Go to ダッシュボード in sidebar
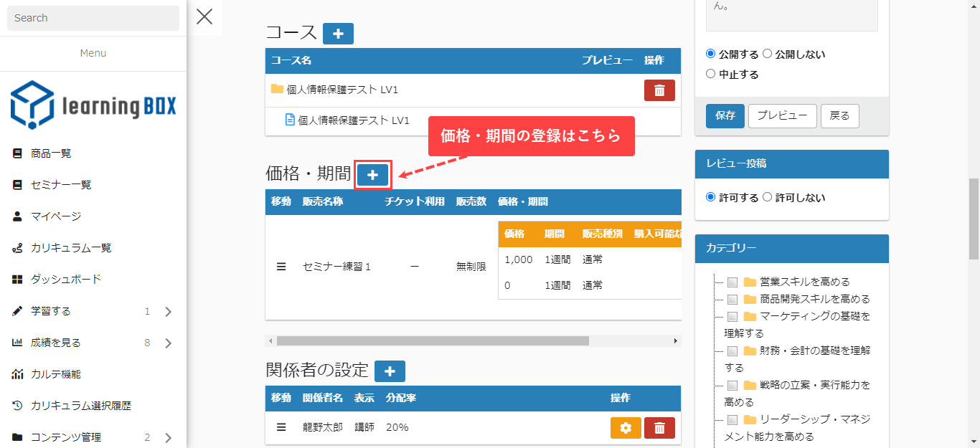980x448 pixels. pos(66,280)
